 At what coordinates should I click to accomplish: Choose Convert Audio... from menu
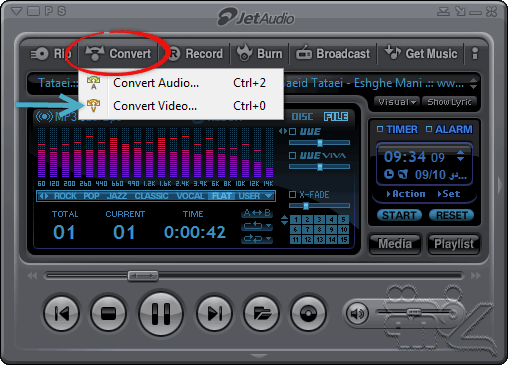181,83
